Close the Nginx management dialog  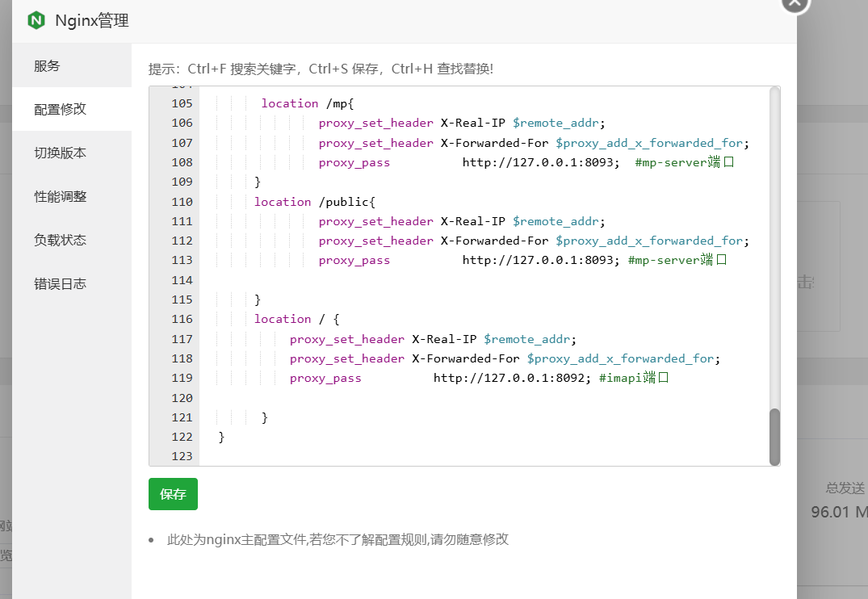click(795, 2)
